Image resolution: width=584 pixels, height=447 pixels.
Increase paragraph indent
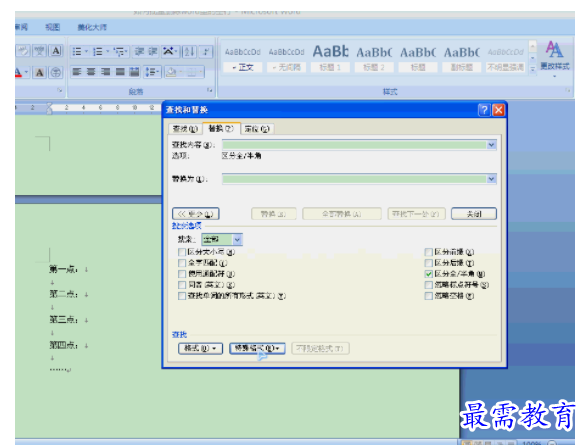tap(153, 51)
